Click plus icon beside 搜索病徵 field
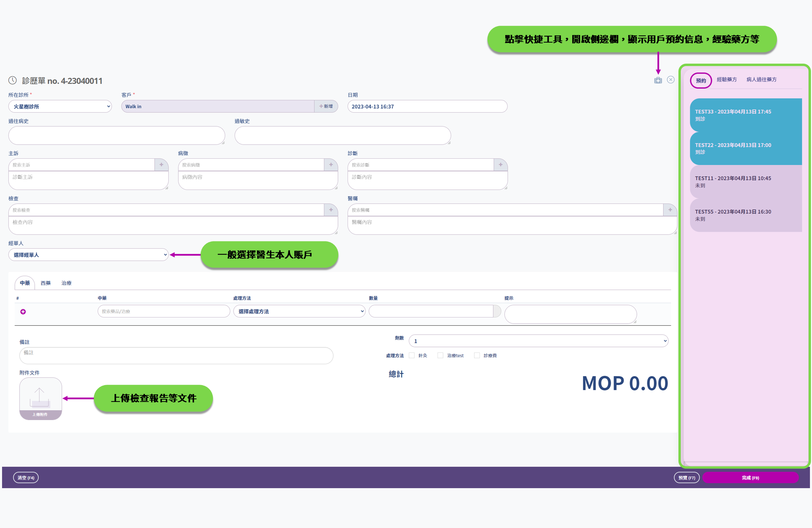The height and width of the screenshot is (528, 812). [331, 165]
